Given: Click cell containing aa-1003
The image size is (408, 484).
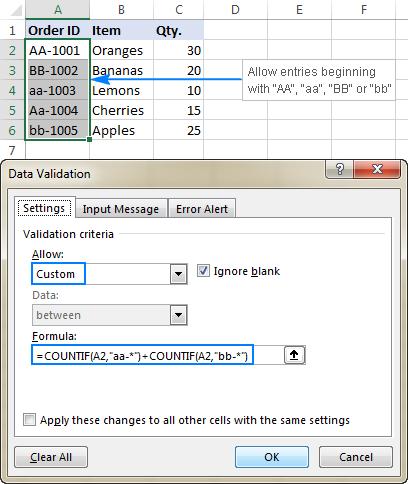Looking at the screenshot, I should 58,90.
